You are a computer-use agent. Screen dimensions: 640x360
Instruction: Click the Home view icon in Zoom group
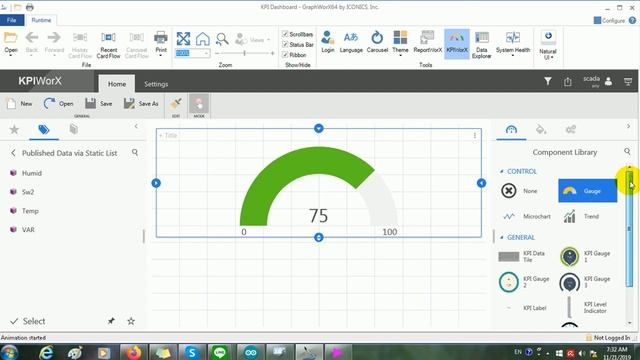pyautogui.click(x=202, y=39)
